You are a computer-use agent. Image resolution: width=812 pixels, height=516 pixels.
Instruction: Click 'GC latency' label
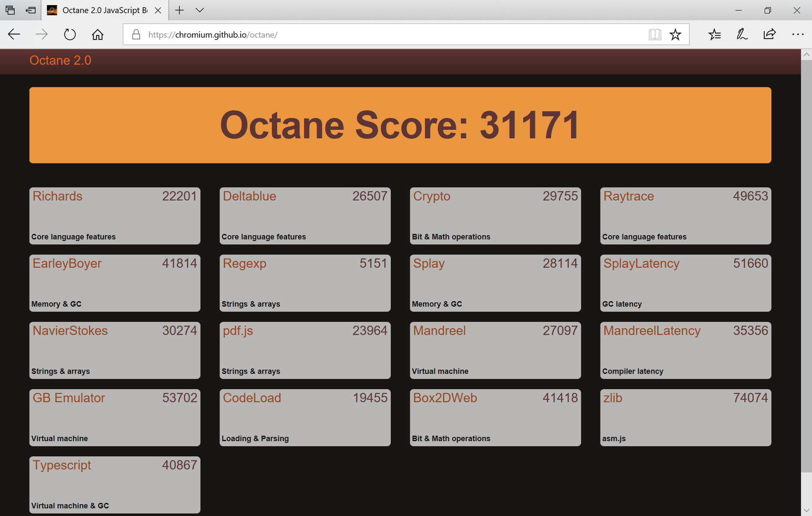click(x=622, y=304)
